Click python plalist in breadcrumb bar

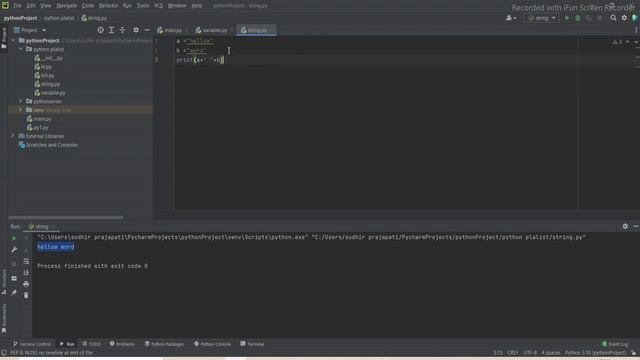point(59,18)
